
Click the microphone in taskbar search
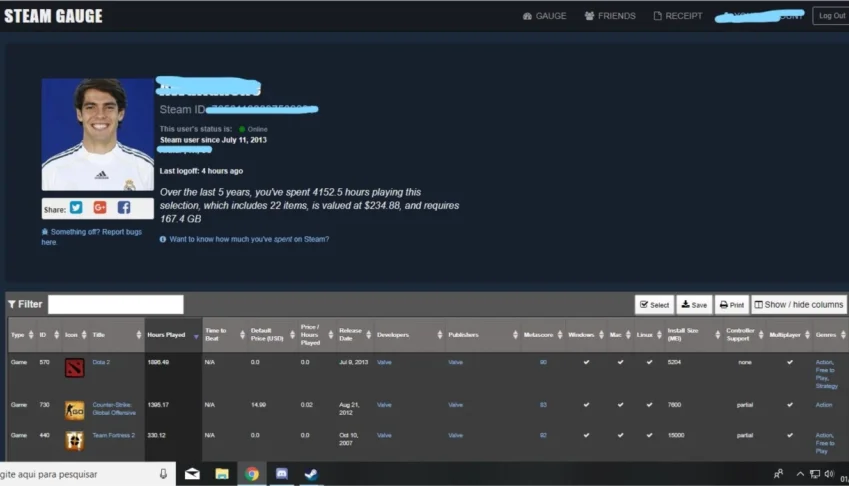pos(163,474)
